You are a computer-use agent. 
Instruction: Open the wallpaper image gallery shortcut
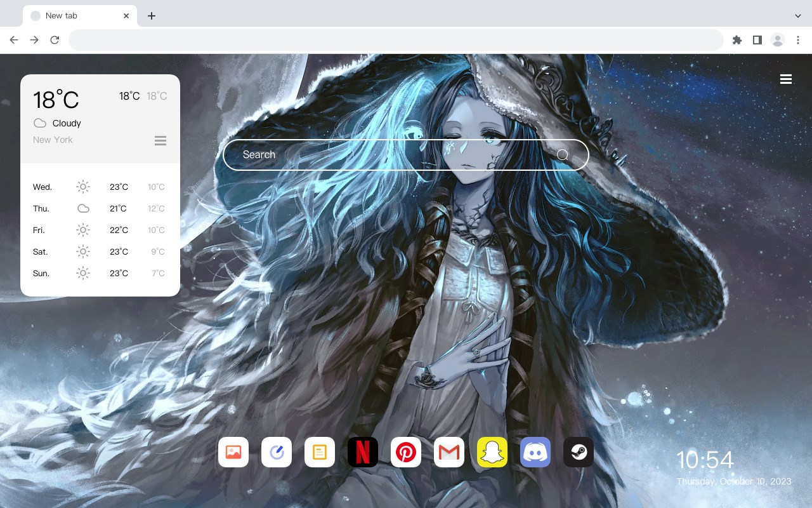pos(233,452)
